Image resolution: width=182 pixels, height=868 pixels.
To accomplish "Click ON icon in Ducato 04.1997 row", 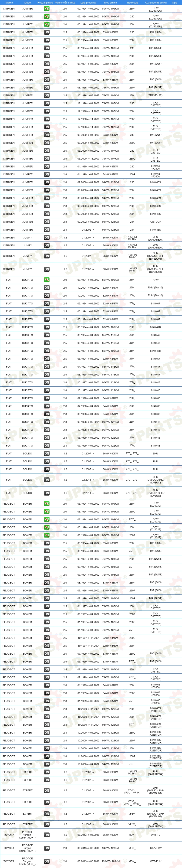I will pos(47,367).
